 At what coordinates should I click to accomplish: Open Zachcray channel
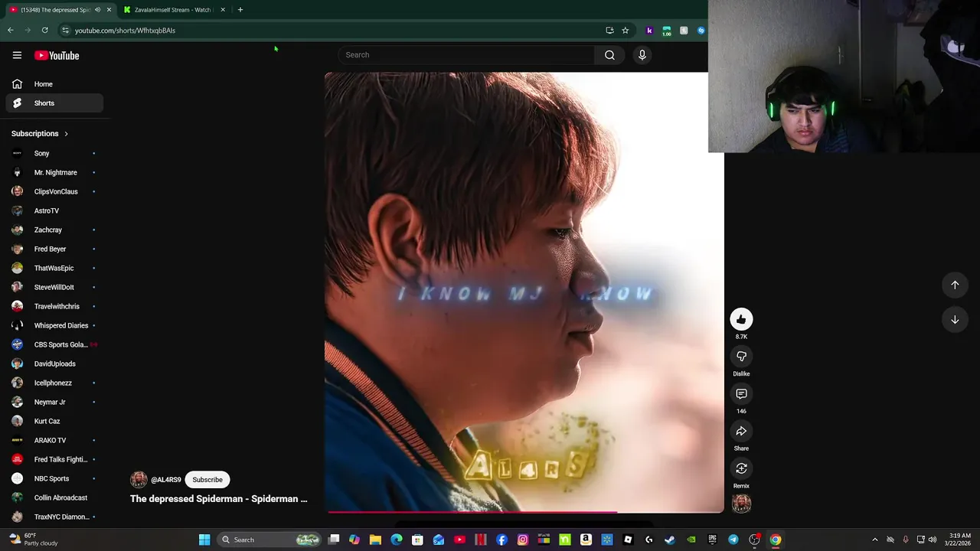[54, 230]
